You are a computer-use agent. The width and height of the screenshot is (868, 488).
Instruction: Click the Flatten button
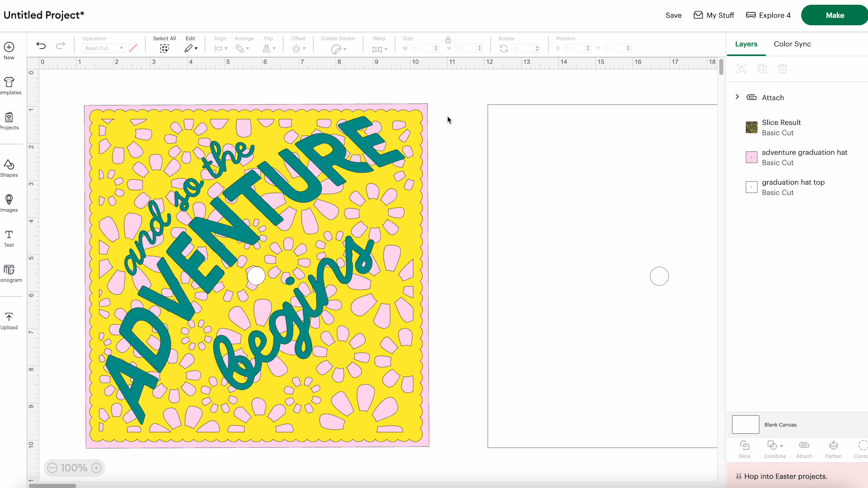click(x=833, y=450)
